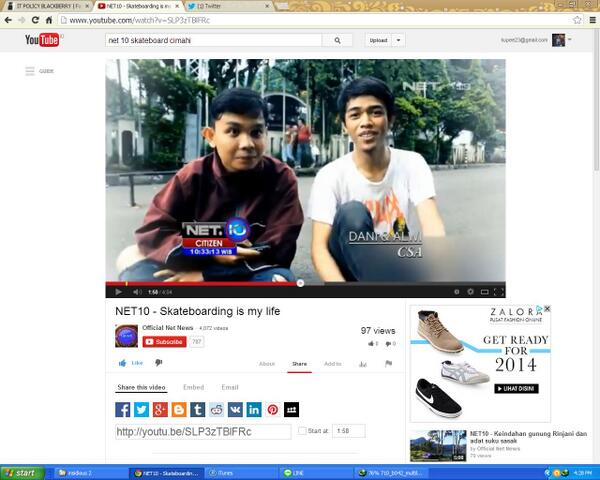Go to the browser home page icon
Viewport: 600px width, 480px height.
click(49, 20)
